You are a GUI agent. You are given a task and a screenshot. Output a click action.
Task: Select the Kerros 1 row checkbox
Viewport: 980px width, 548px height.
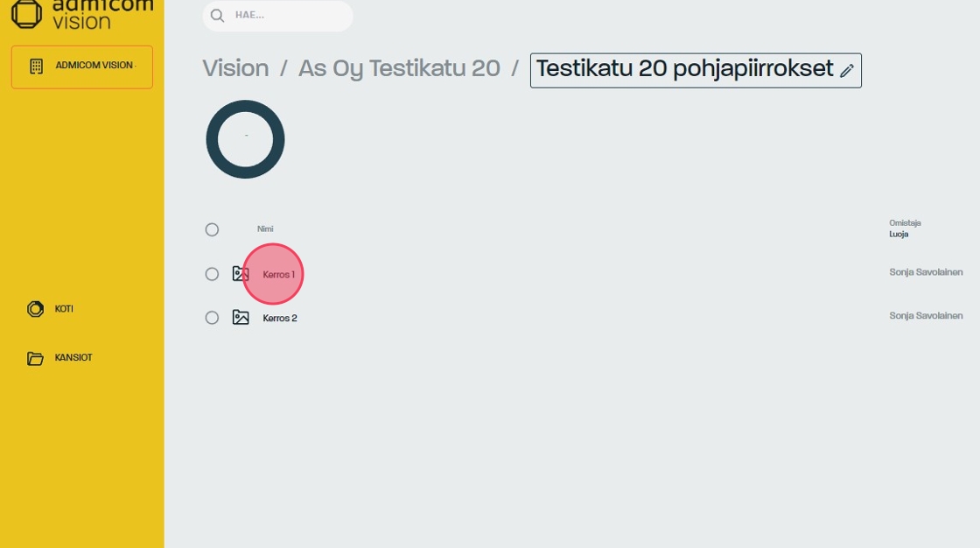pos(212,274)
